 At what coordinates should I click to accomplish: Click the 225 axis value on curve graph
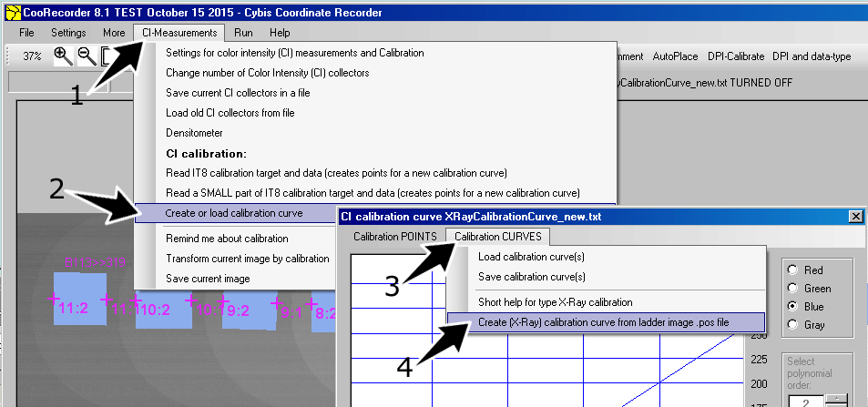(x=760, y=360)
